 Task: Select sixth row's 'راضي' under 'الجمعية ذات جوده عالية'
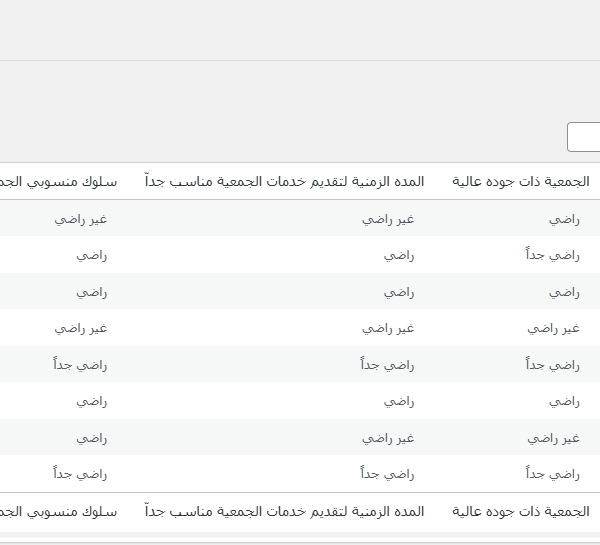click(x=564, y=402)
